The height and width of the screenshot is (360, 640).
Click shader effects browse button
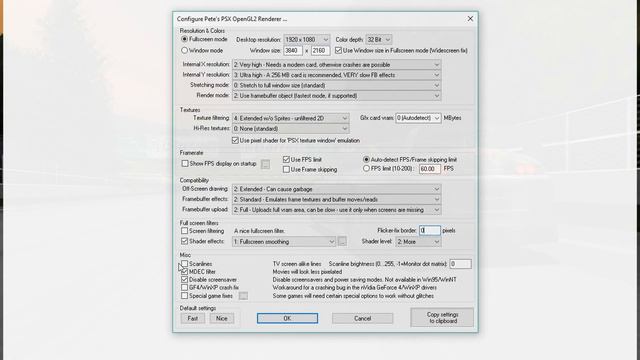point(342,242)
